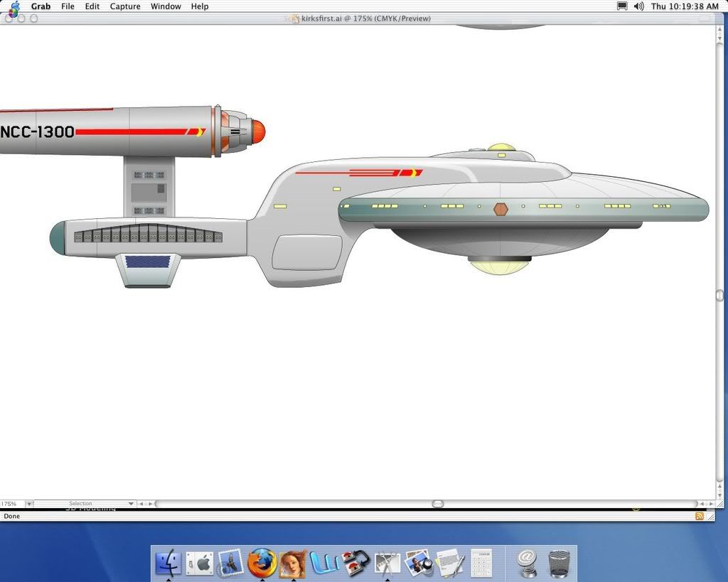Switch to Adobe Illustrator in the Dock

(293, 564)
